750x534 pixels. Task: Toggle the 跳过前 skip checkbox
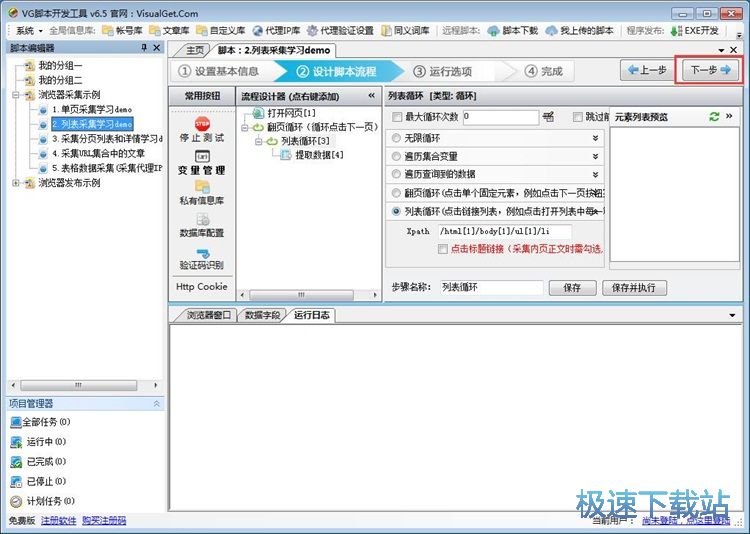pyautogui.click(x=578, y=117)
